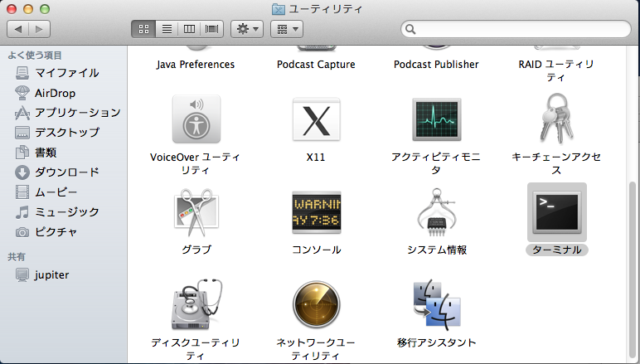Viewport: 640px width, 364px height.
Task: Click the システム情報 name label
Action: (x=437, y=250)
